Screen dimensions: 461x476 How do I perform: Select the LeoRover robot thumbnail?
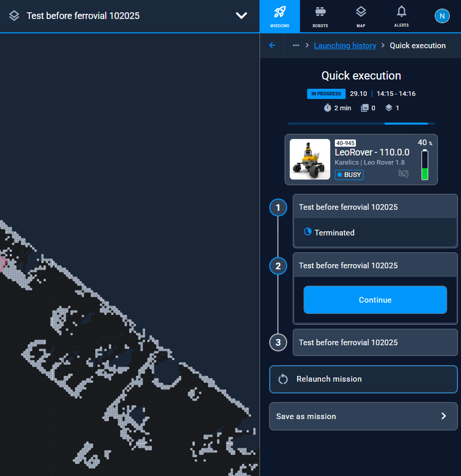310,159
